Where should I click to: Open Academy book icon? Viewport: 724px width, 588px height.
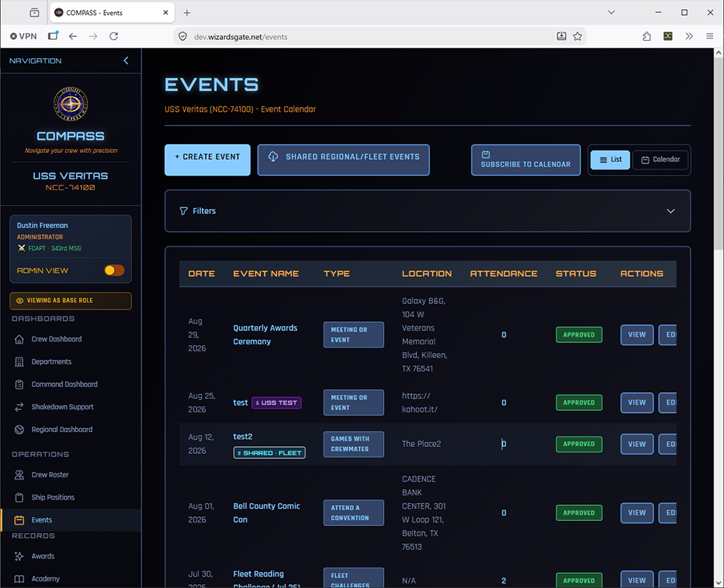tap(19, 579)
